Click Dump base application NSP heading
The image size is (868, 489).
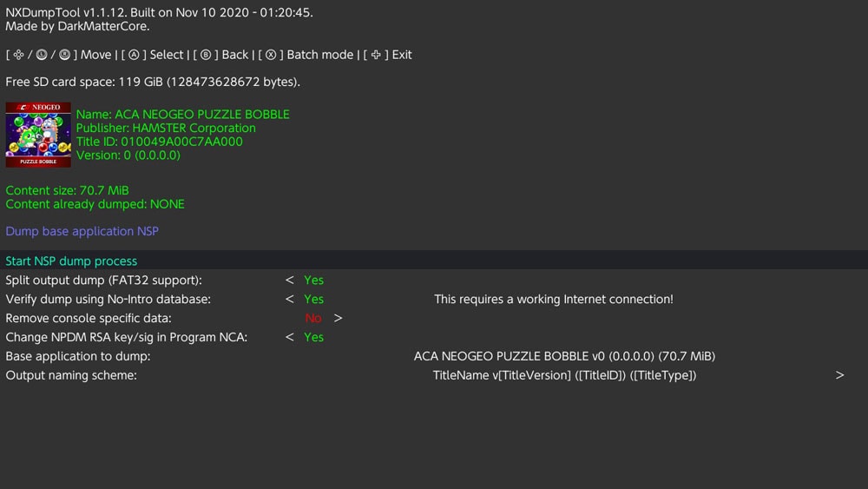82,231
